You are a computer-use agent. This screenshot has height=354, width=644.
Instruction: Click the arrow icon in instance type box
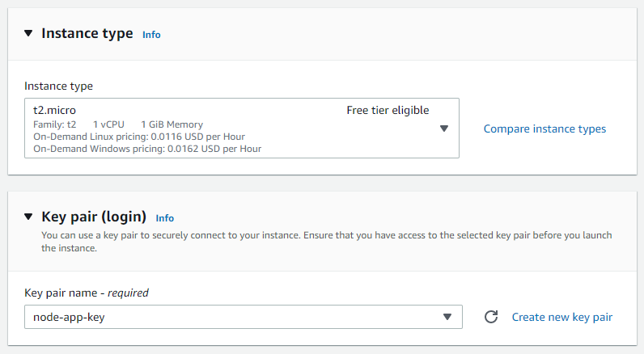tap(443, 129)
